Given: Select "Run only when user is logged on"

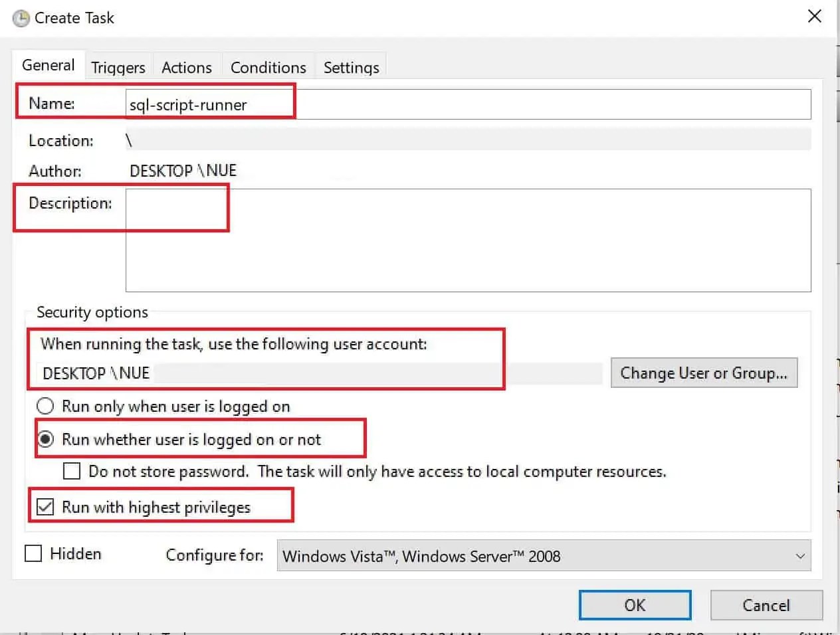Looking at the screenshot, I should [x=45, y=406].
